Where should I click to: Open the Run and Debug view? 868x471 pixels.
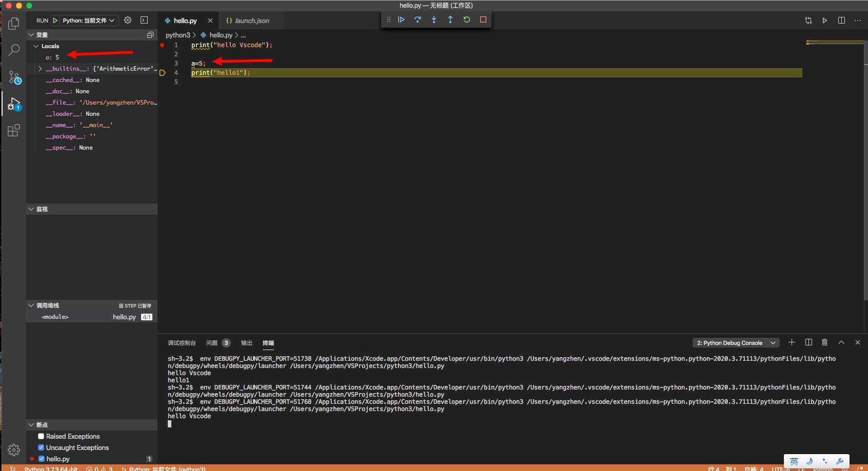pyautogui.click(x=14, y=104)
